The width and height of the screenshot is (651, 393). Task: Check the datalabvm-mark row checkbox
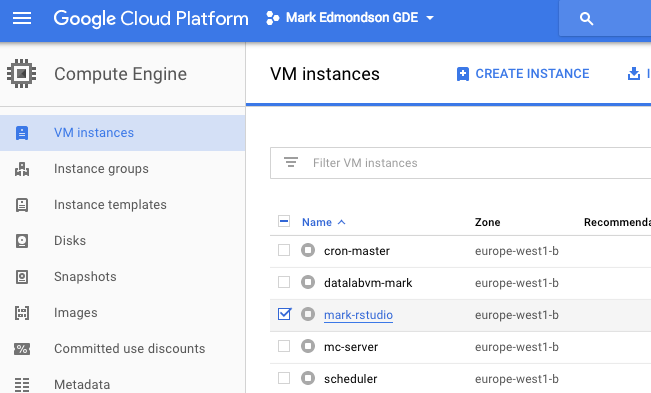[x=284, y=282]
